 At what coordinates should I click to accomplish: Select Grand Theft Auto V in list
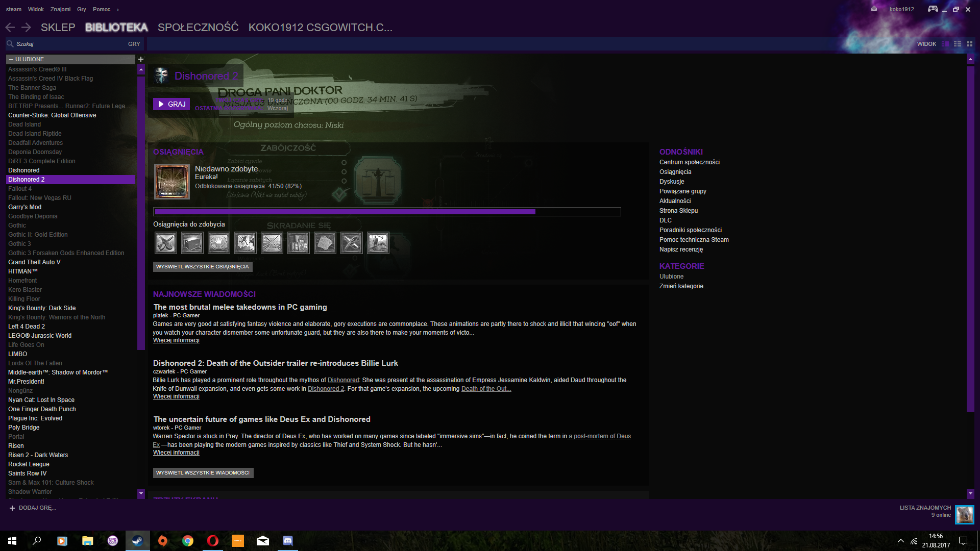pyautogui.click(x=70, y=262)
